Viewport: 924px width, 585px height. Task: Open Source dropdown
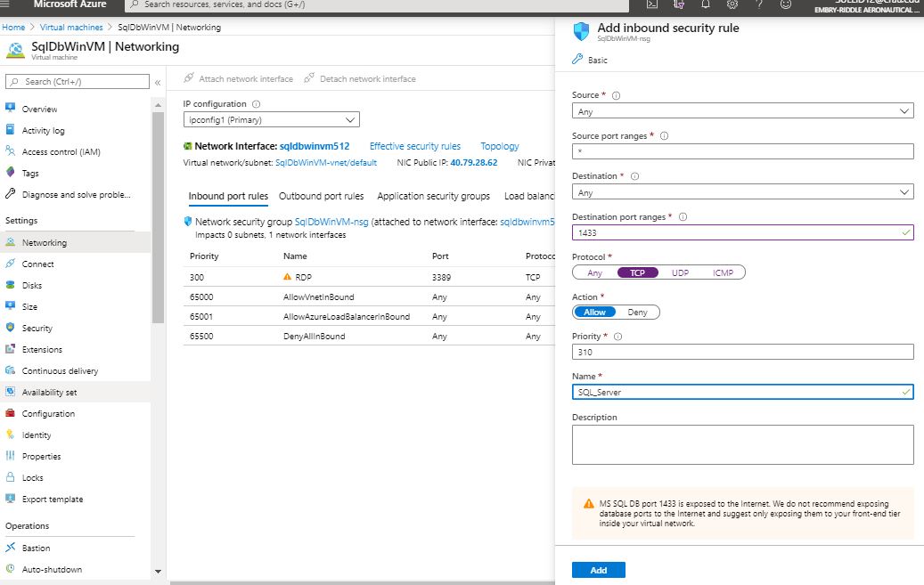point(742,111)
